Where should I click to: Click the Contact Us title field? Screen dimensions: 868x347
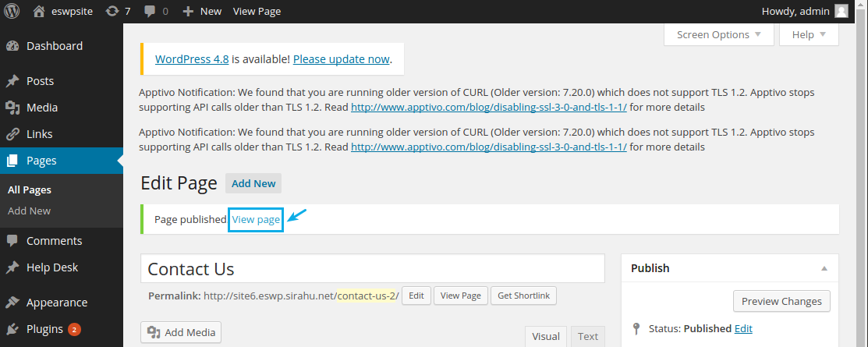pos(373,269)
